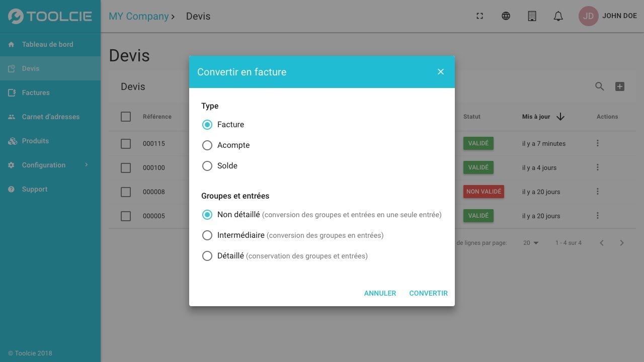
Task: Click the Convertir button
Action: point(428,293)
